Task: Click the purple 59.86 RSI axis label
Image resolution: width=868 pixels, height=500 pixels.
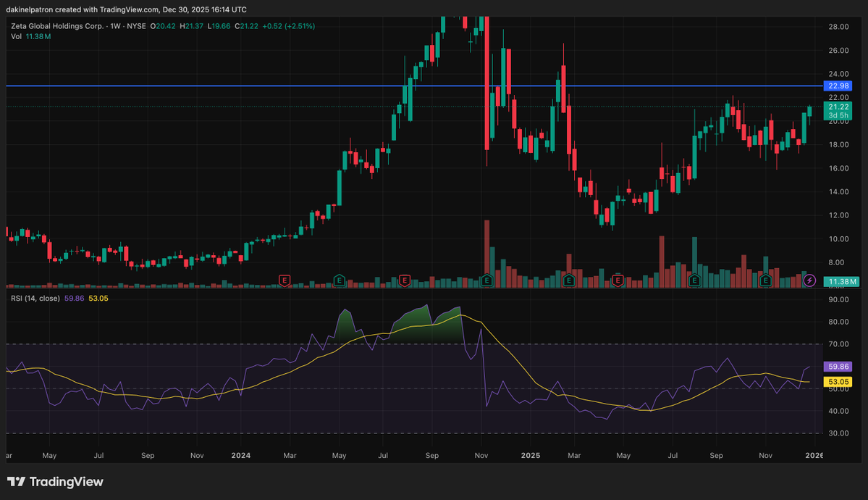Action: [x=838, y=367]
